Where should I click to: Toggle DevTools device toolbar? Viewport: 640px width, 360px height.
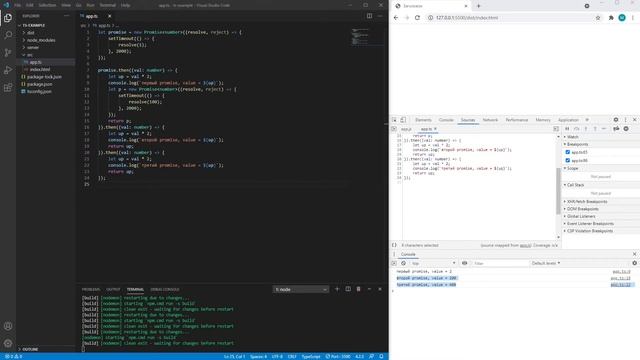click(403, 120)
